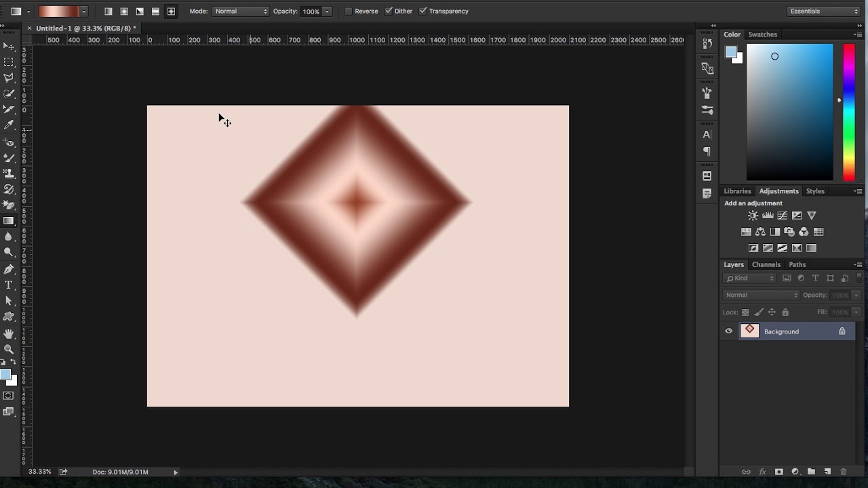
Task: Add a Brightness/Contrast adjustment
Action: coord(753,216)
